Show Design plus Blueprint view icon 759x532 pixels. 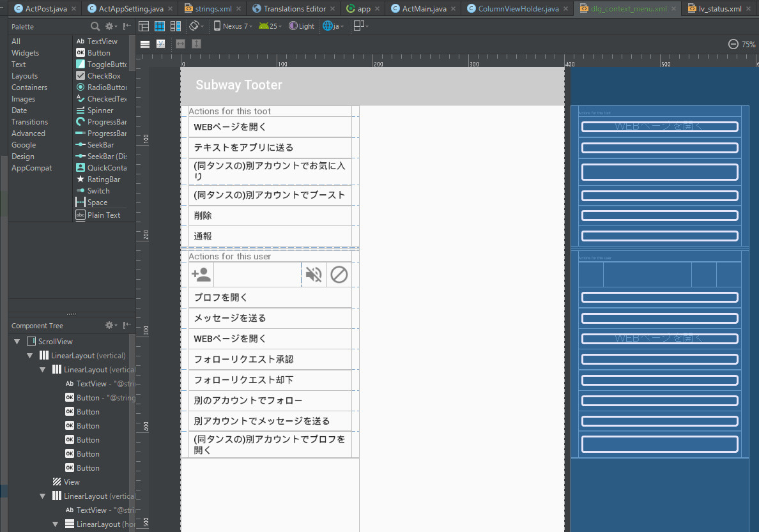[176, 26]
